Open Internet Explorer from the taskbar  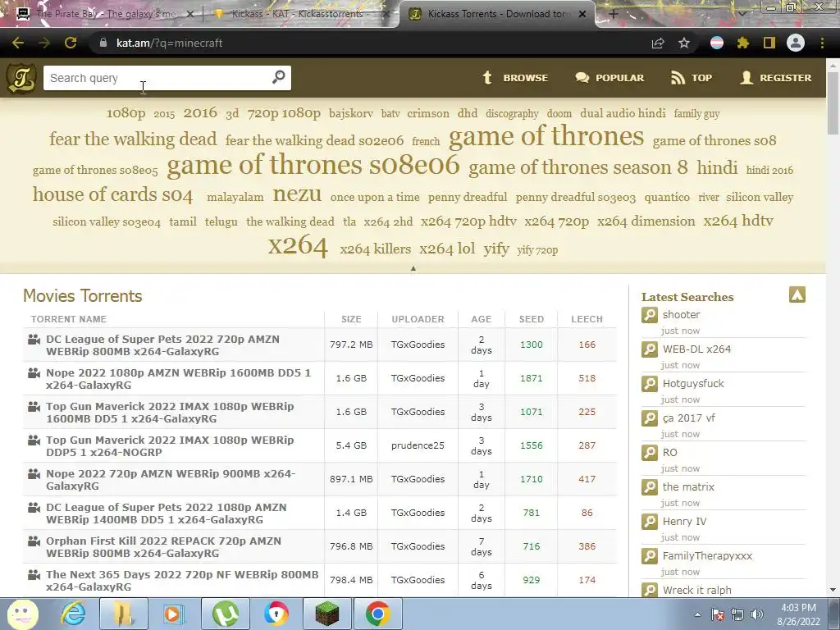(x=73, y=614)
